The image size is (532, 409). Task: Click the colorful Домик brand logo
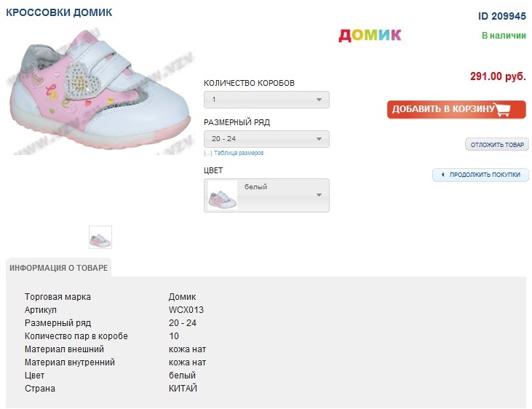pyautogui.click(x=370, y=34)
